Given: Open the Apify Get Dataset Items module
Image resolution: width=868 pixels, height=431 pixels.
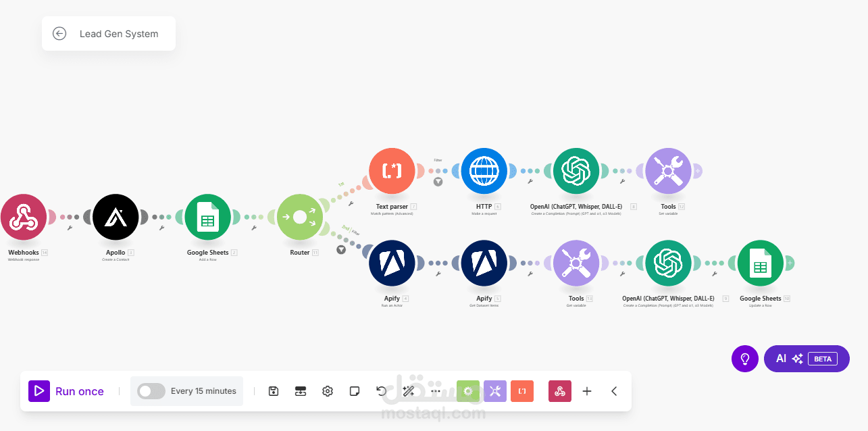Looking at the screenshot, I should (x=484, y=263).
